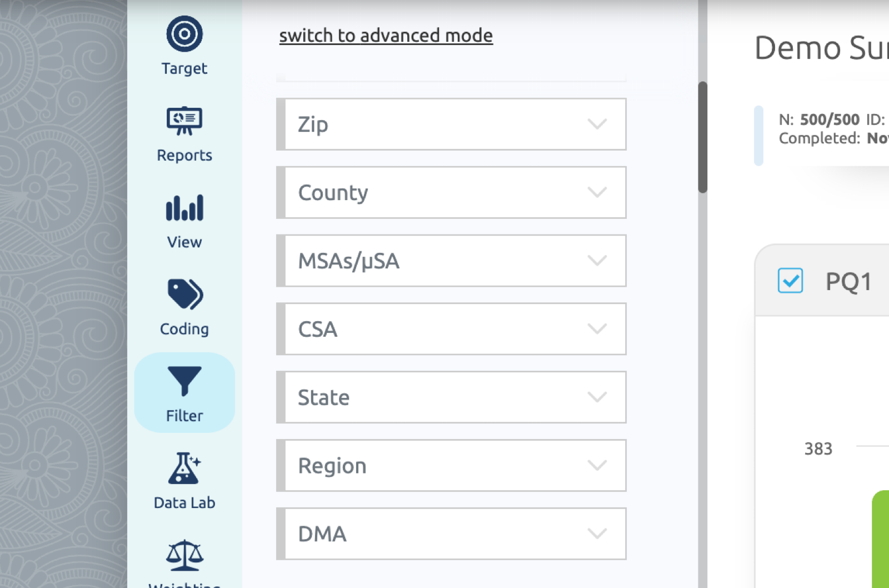This screenshot has width=889, height=588.
Task: Open the MSAs/µSA dropdown
Action: click(x=451, y=261)
